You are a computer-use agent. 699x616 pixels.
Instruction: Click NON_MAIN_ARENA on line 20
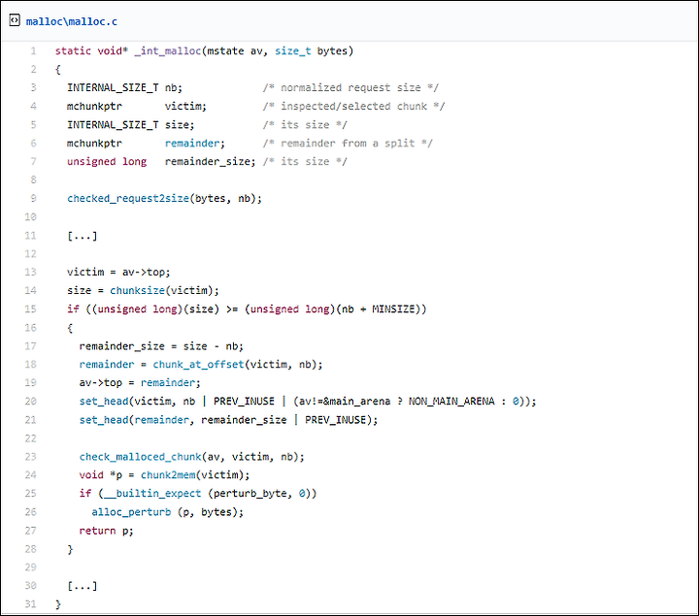click(x=451, y=402)
